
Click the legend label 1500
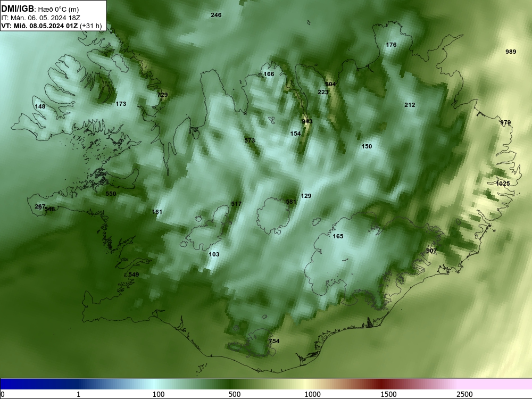(x=388, y=394)
